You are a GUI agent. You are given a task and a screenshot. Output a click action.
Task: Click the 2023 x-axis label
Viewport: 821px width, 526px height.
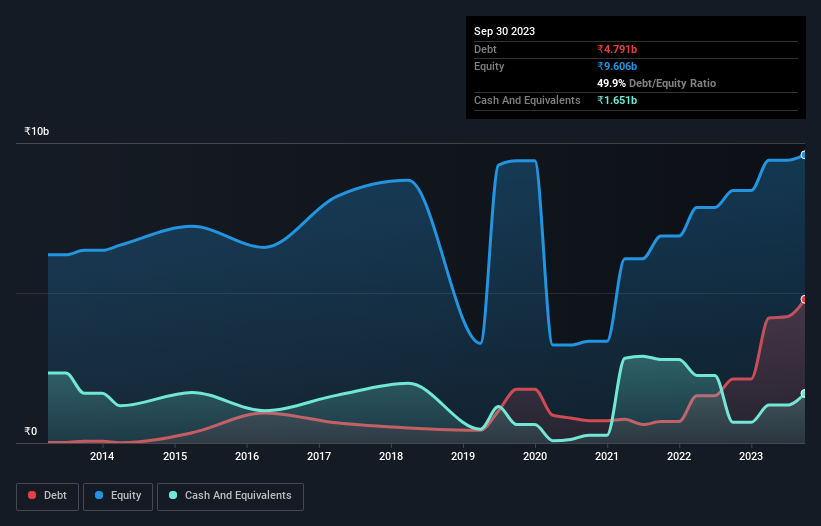751,456
